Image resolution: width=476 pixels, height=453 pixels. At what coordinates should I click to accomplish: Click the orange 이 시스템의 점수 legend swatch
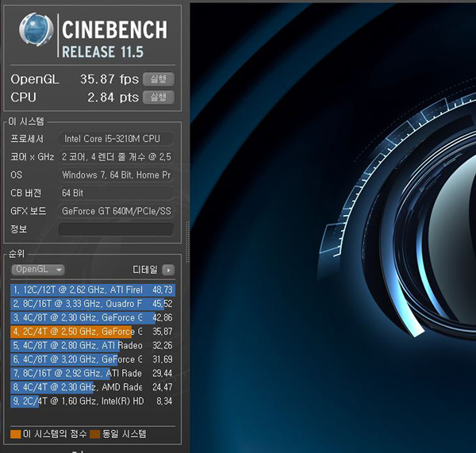pos(16,434)
